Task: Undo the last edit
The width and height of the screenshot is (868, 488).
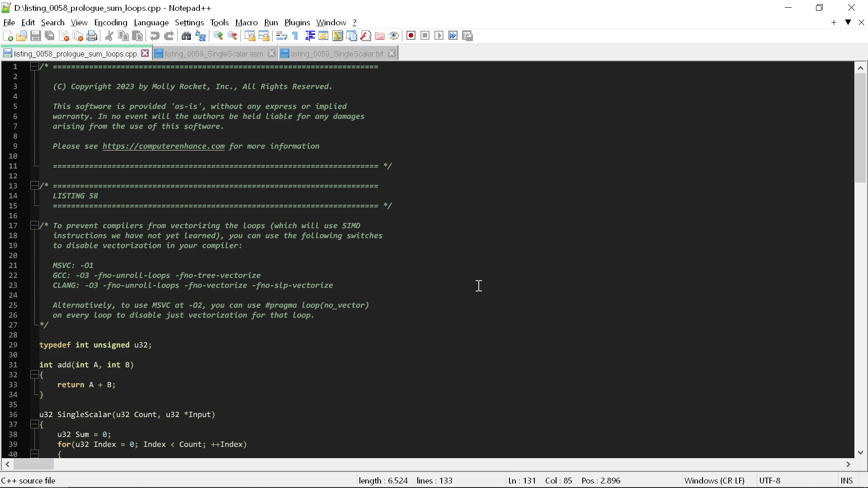Action: coord(155,36)
